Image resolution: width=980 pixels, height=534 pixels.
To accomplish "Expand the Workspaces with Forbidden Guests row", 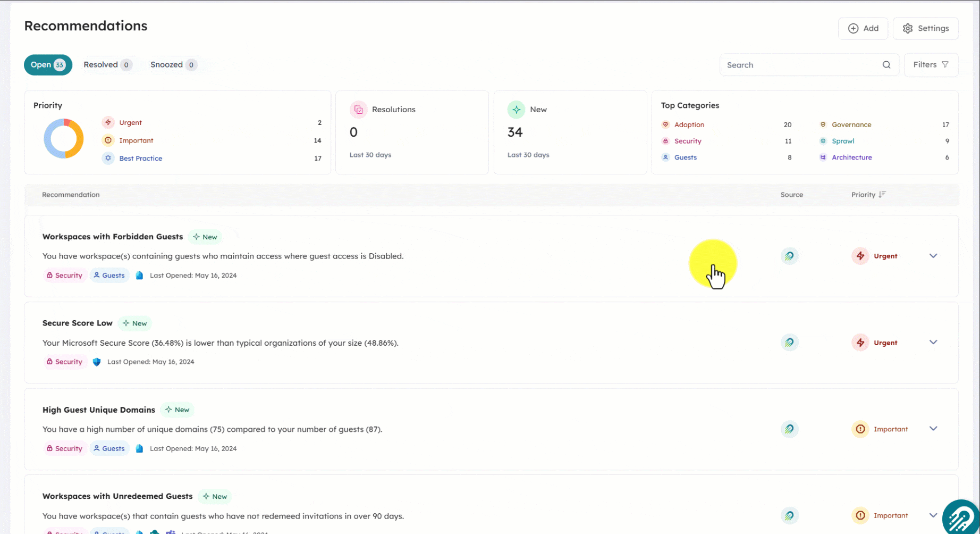I will (x=933, y=256).
